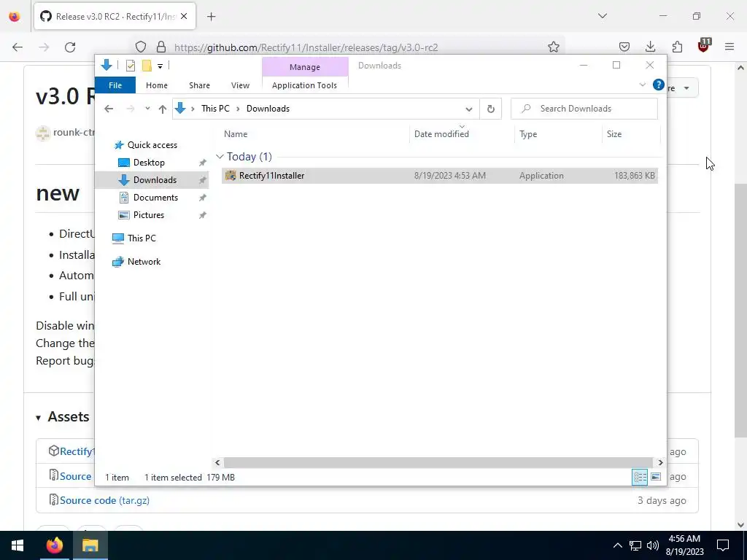This screenshot has width=747, height=560.
Task: Click the blue download arrow window icon
Action: (107, 65)
